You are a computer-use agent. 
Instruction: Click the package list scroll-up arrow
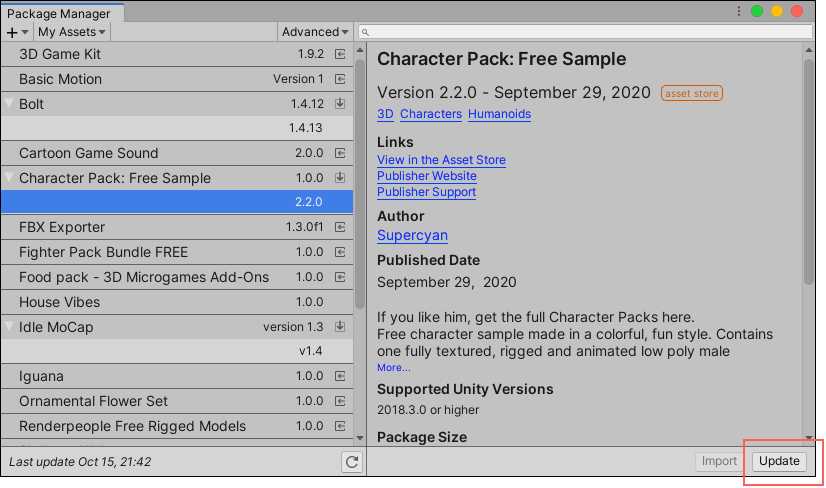tap(360, 51)
